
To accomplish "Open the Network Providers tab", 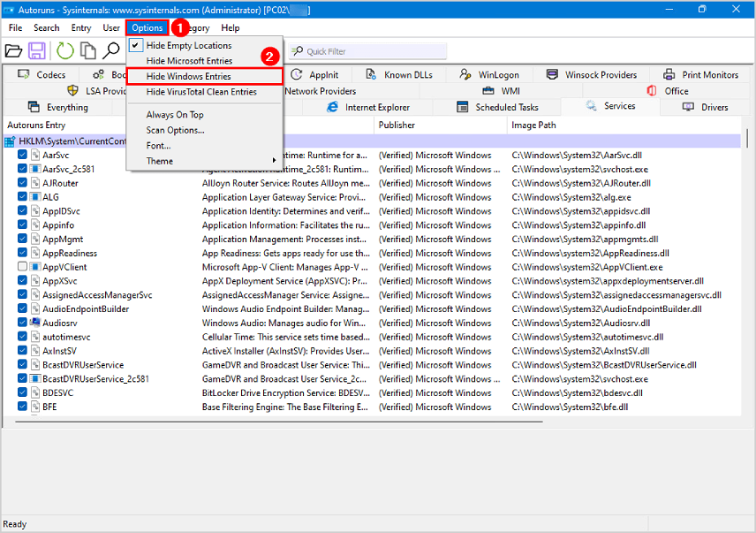I will [x=320, y=91].
